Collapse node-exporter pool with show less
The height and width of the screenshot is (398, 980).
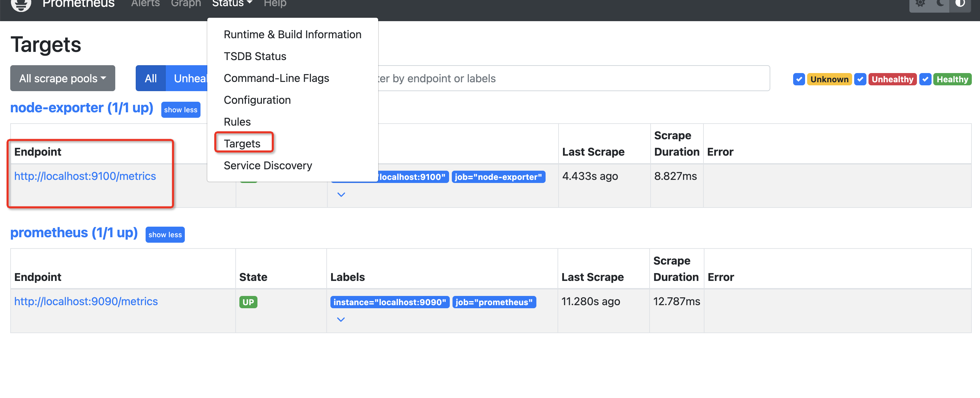click(181, 110)
